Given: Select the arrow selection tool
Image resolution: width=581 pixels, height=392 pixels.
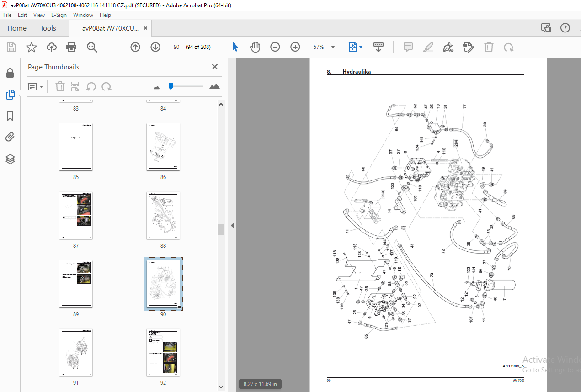Looking at the screenshot, I should pyautogui.click(x=235, y=47).
